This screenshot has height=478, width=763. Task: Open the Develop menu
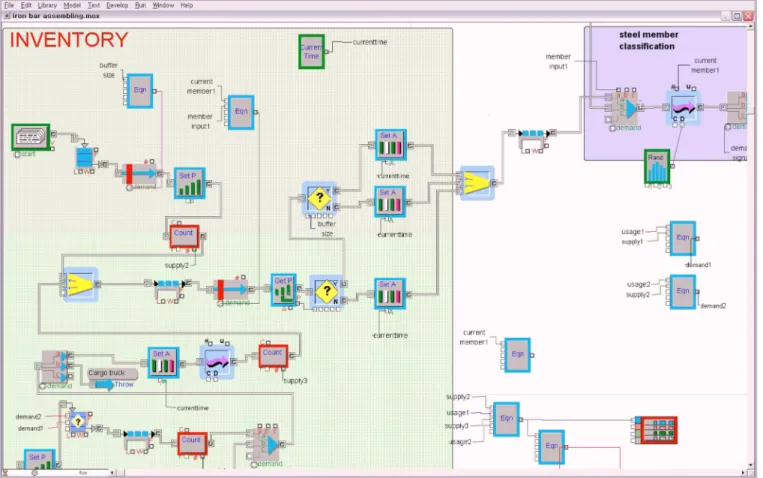point(117,5)
